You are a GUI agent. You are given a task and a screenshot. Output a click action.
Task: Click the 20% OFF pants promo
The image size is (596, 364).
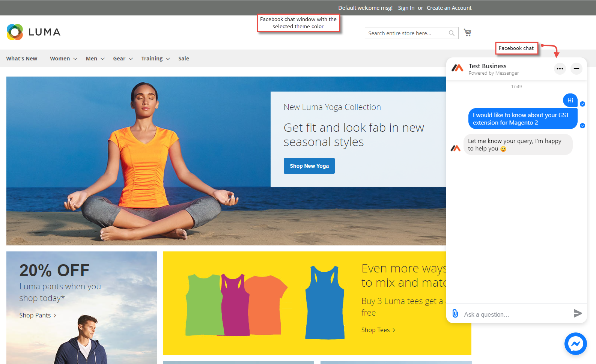point(82,307)
